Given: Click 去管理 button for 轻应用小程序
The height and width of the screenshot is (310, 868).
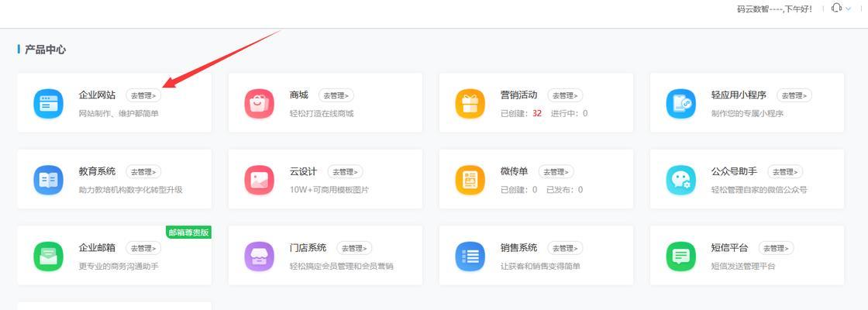Looking at the screenshot, I should click(x=794, y=95).
